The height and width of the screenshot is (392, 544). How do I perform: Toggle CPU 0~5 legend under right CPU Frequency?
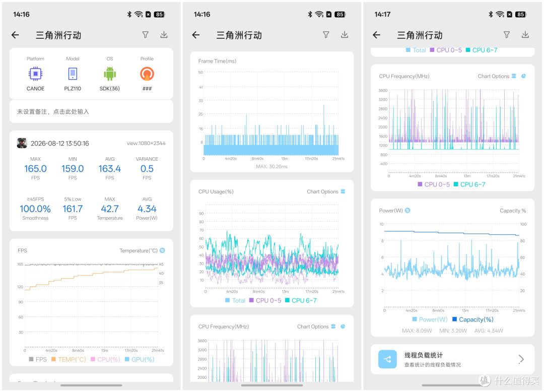[x=434, y=184]
